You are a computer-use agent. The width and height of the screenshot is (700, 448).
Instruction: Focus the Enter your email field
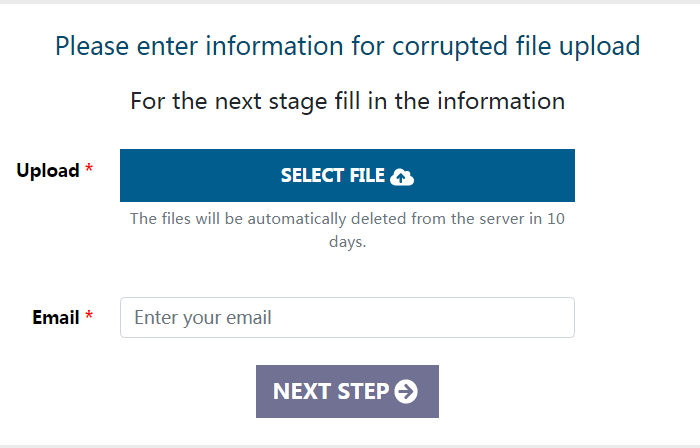coord(347,318)
